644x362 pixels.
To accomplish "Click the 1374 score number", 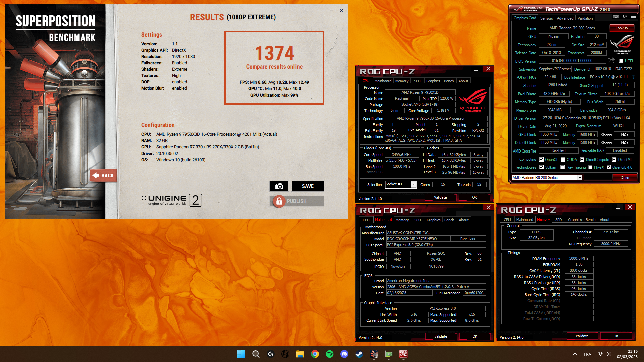I will coord(274,53).
